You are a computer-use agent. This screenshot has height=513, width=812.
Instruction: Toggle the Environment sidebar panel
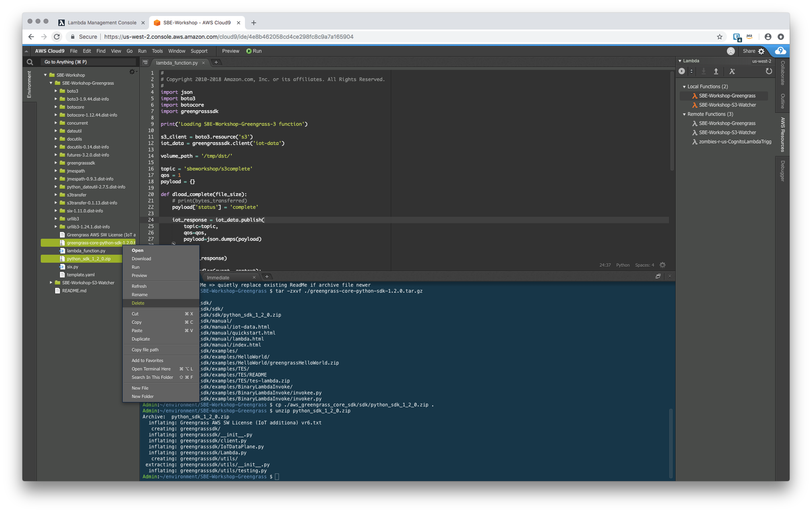pos(29,84)
